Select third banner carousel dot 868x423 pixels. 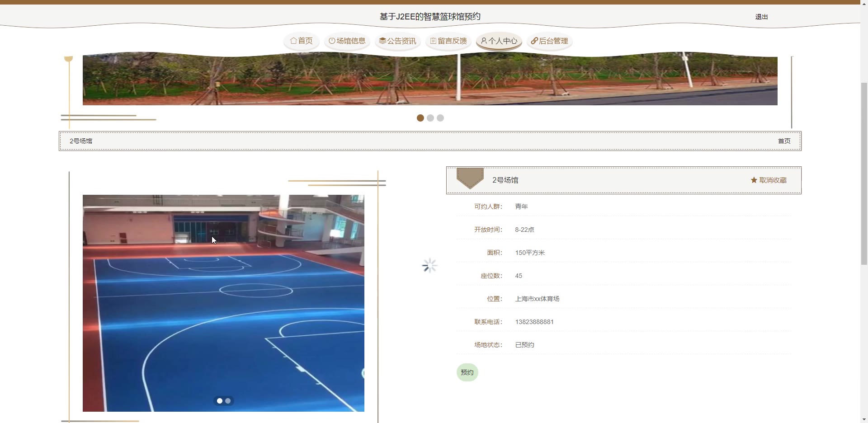click(x=440, y=118)
